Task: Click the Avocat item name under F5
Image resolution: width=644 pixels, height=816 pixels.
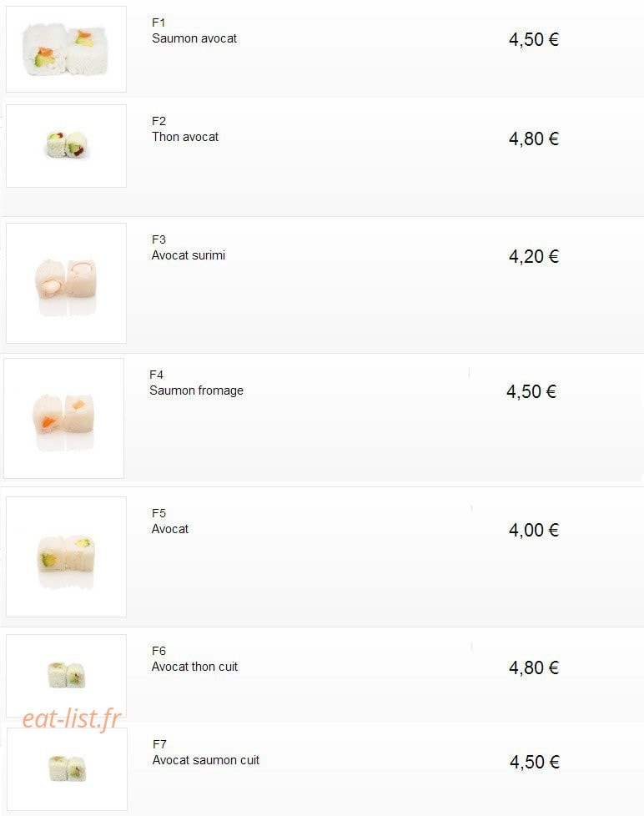Action: click(170, 529)
